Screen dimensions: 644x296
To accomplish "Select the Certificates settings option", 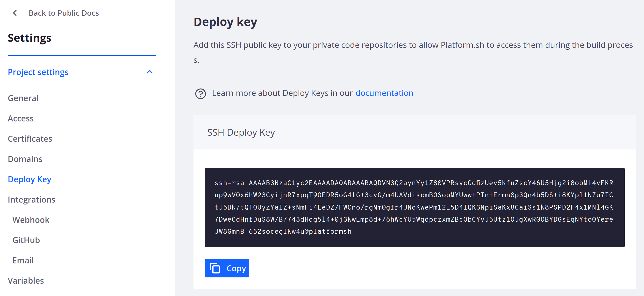I will 30,138.
